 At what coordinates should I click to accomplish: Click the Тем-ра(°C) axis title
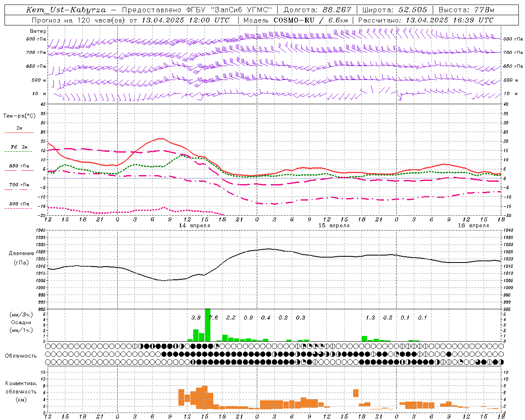(x=19, y=116)
